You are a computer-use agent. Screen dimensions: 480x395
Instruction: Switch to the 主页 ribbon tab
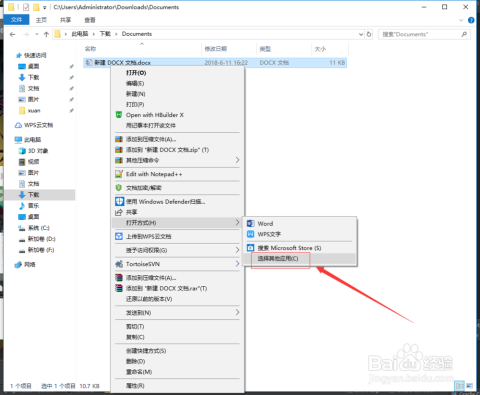(41, 20)
